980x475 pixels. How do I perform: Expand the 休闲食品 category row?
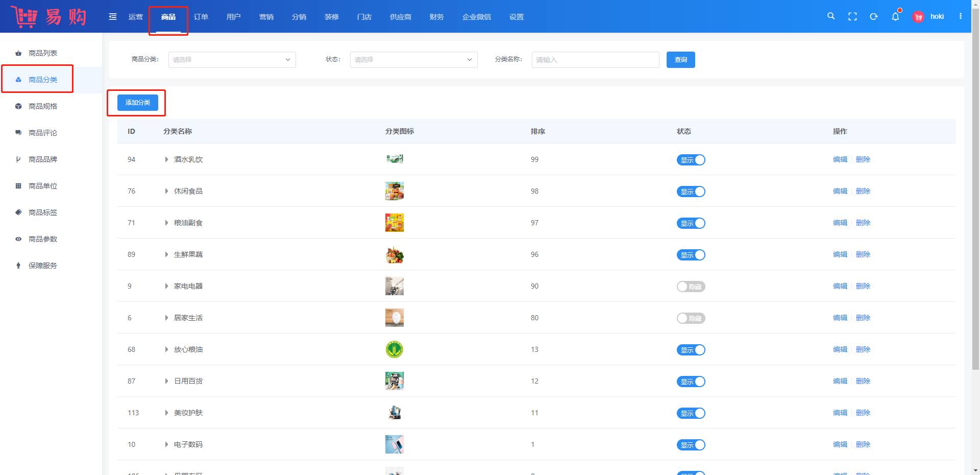click(166, 191)
